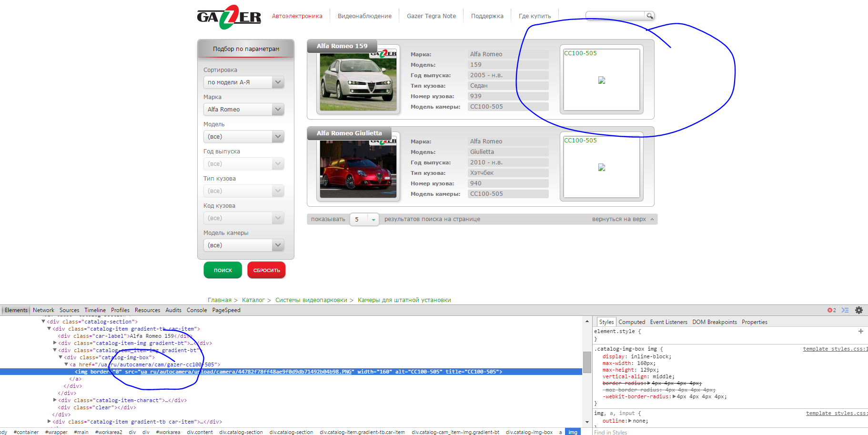Click the red error count indicator

tap(832, 310)
